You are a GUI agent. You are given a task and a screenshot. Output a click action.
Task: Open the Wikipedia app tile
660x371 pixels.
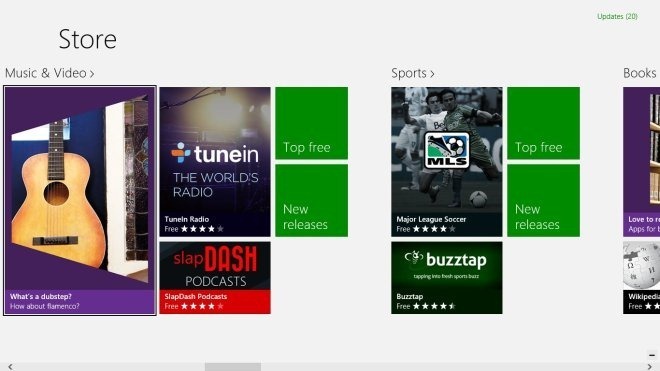[641, 278]
